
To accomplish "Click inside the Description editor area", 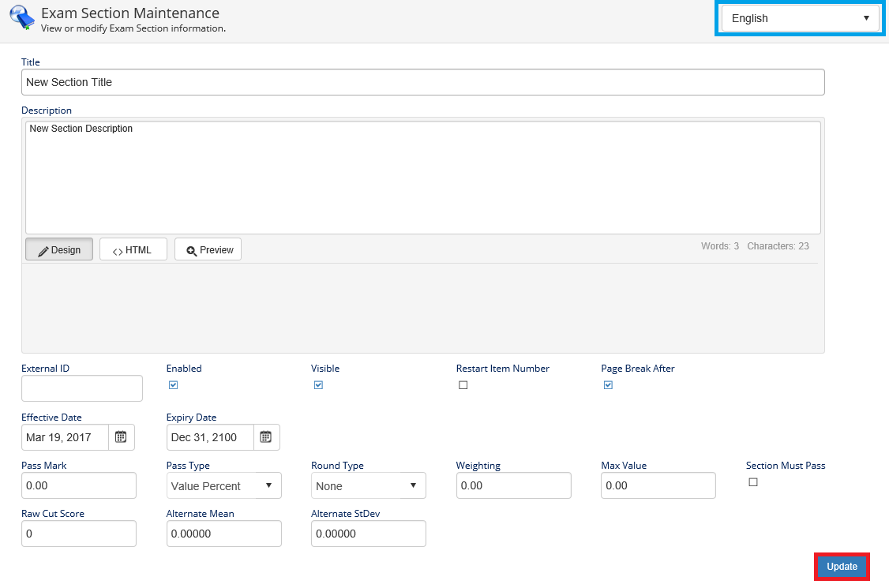I will (422, 178).
